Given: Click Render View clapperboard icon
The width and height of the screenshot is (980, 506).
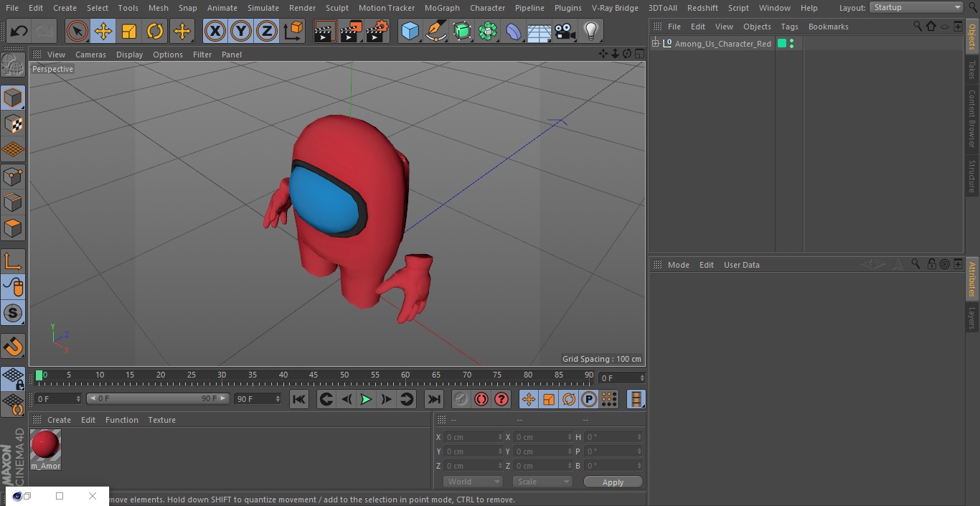Looking at the screenshot, I should 325,31.
